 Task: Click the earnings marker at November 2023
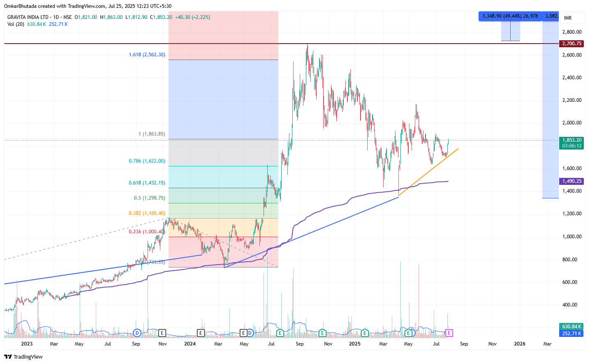[x=162, y=333]
